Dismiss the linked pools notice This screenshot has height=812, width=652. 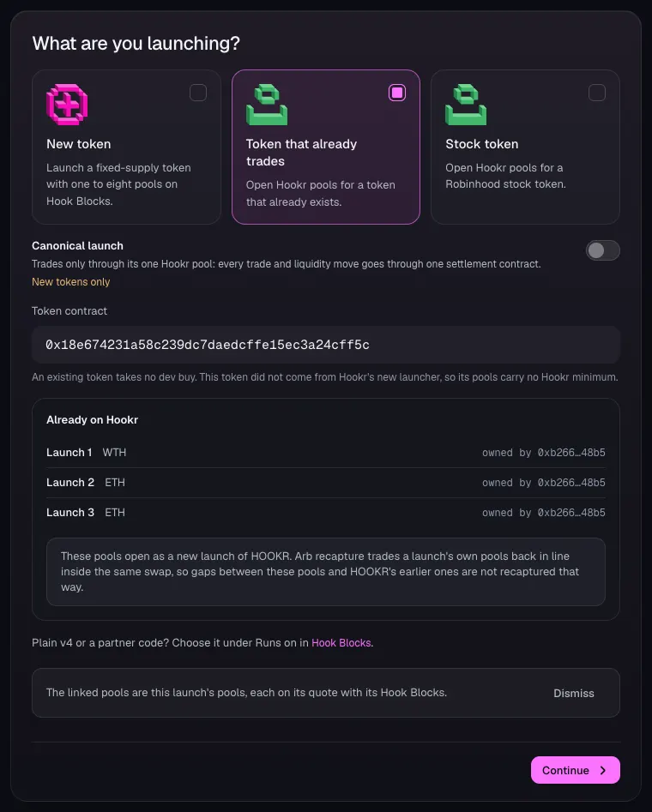(574, 694)
